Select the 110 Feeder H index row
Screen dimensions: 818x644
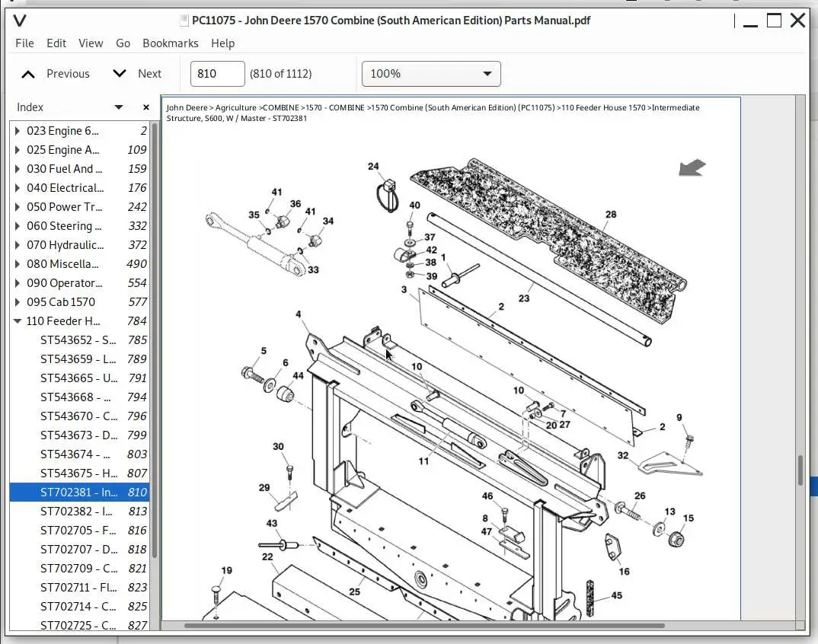point(79,320)
